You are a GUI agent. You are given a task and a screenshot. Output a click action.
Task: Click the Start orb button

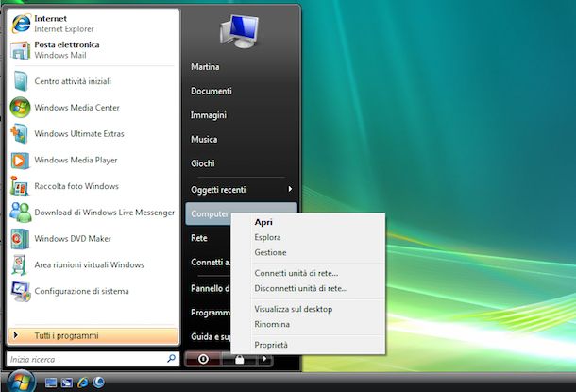pos(22,382)
